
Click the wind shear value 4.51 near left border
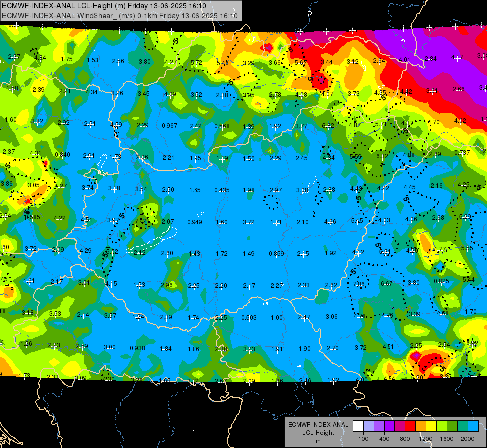[x=86, y=219]
